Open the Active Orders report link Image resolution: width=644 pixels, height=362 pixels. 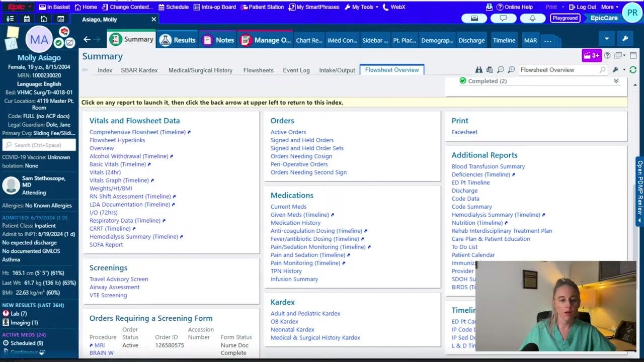pyautogui.click(x=288, y=132)
